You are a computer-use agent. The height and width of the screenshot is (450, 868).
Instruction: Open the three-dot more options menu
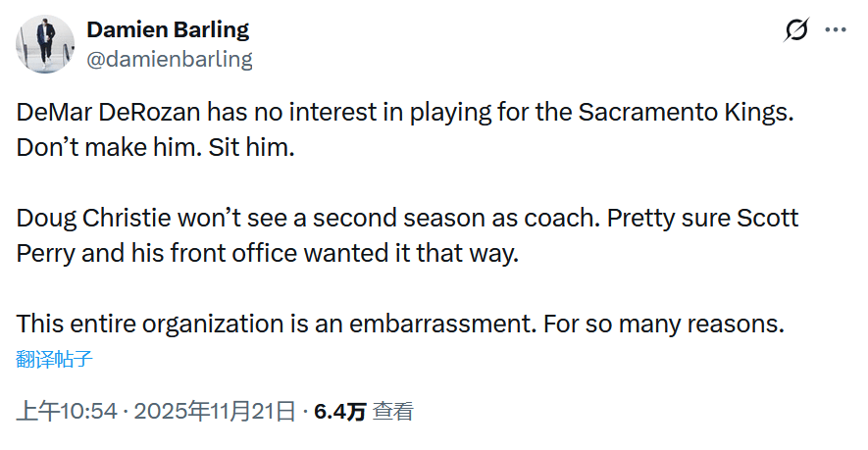tap(835, 30)
